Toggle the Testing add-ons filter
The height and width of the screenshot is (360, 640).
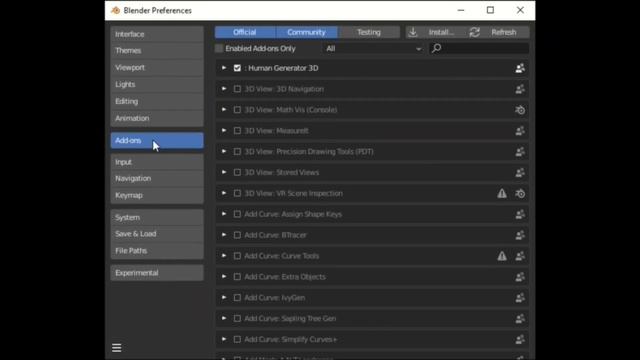pyautogui.click(x=369, y=32)
